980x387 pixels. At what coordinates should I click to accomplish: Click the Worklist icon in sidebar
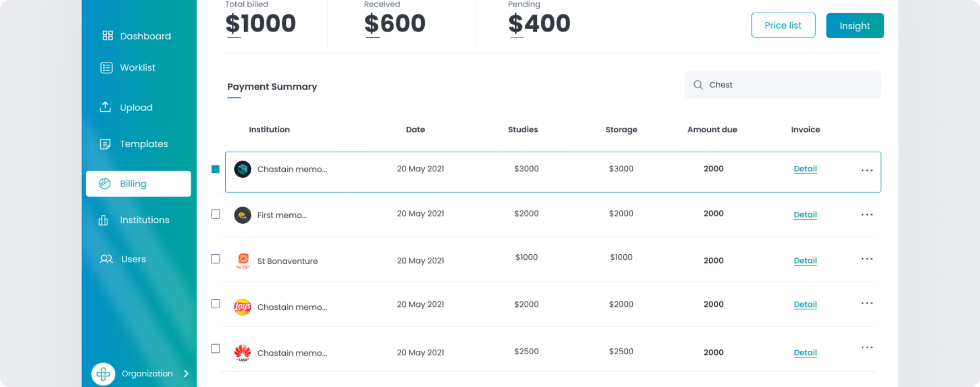pos(106,68)
